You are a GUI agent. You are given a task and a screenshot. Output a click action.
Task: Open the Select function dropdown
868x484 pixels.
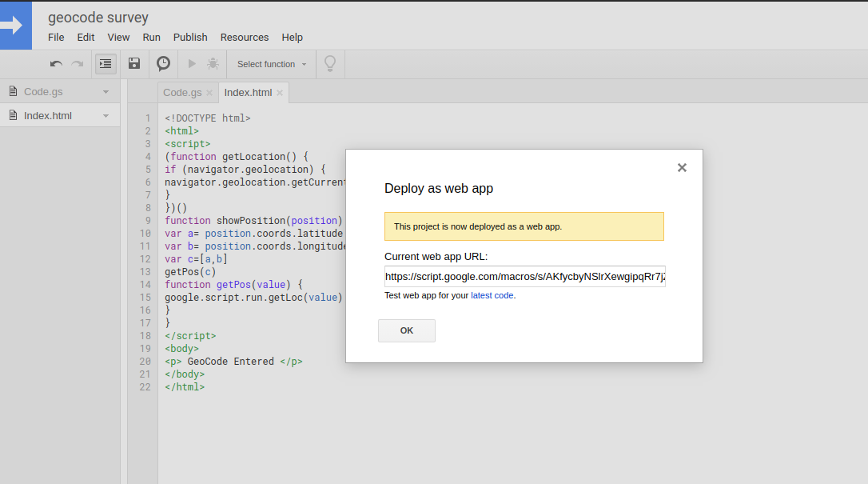tap(271, 64)
